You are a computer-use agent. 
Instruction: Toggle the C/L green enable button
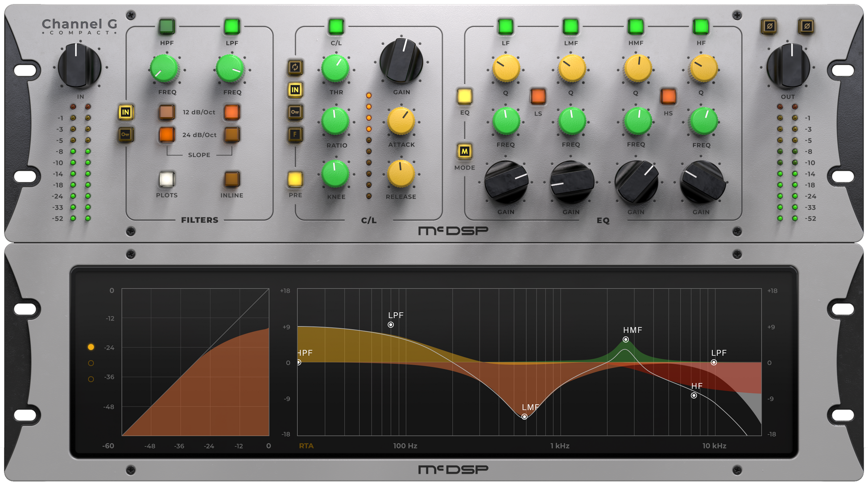click(x=336, y=26)
